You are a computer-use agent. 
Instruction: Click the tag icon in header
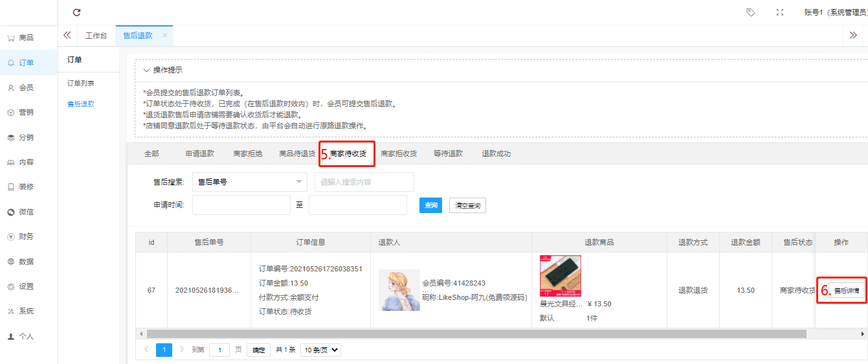pos(750,12)
